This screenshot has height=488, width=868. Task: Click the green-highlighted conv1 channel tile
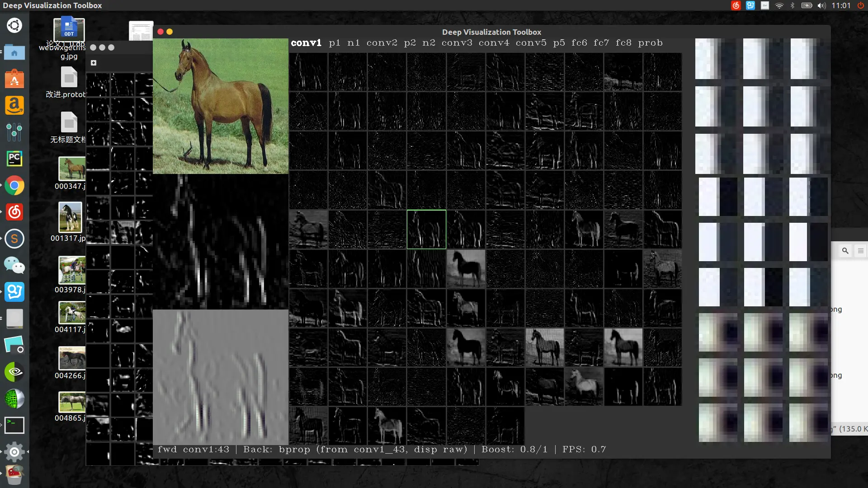(426, 229)
